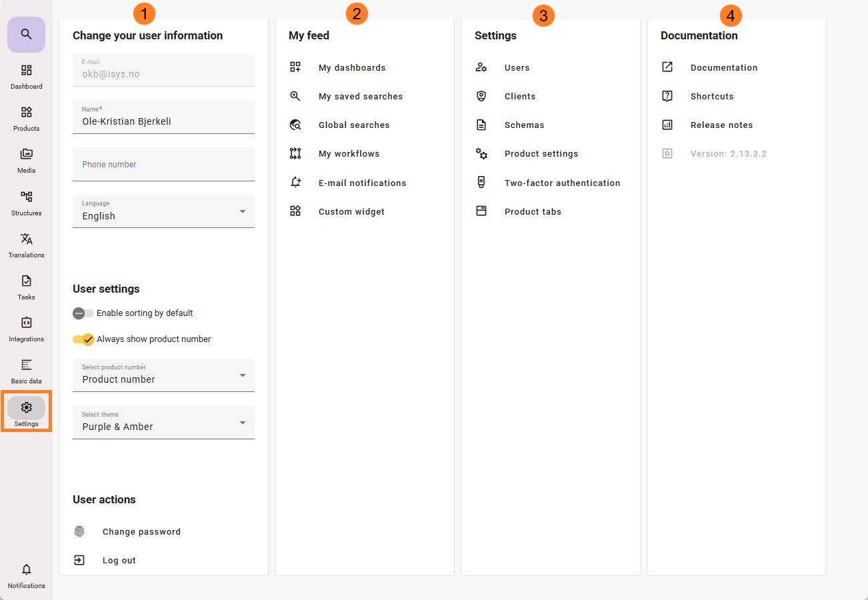Screen dimensions: 868x600
Task: Click the search magnifier icon in sidebar
Action: pyautogui.click(x=26, y=34)
